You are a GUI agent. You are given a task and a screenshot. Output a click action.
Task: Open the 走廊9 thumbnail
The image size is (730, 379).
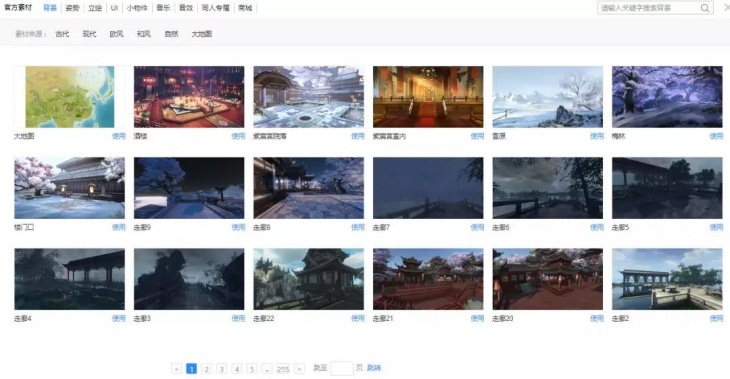click(189, 188)
